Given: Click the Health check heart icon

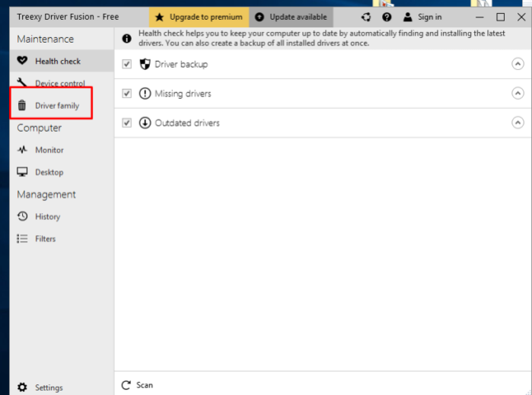Looking at the screenshot, I should point(22,61).
